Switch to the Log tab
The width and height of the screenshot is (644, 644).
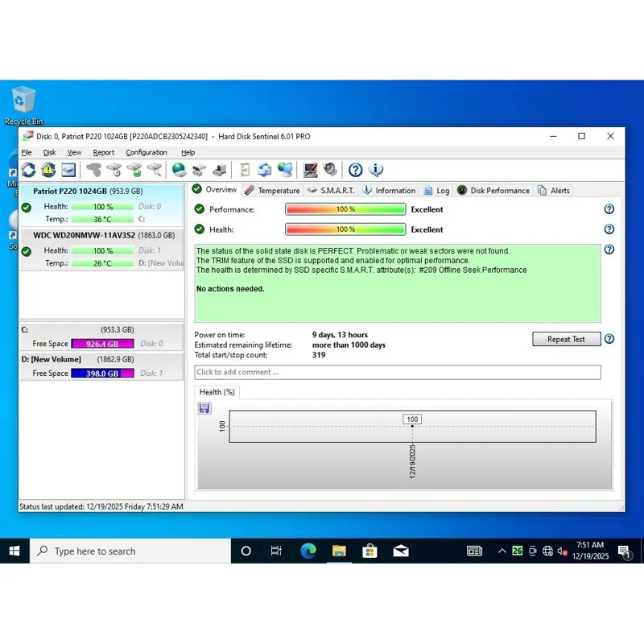tap(436, 191)
